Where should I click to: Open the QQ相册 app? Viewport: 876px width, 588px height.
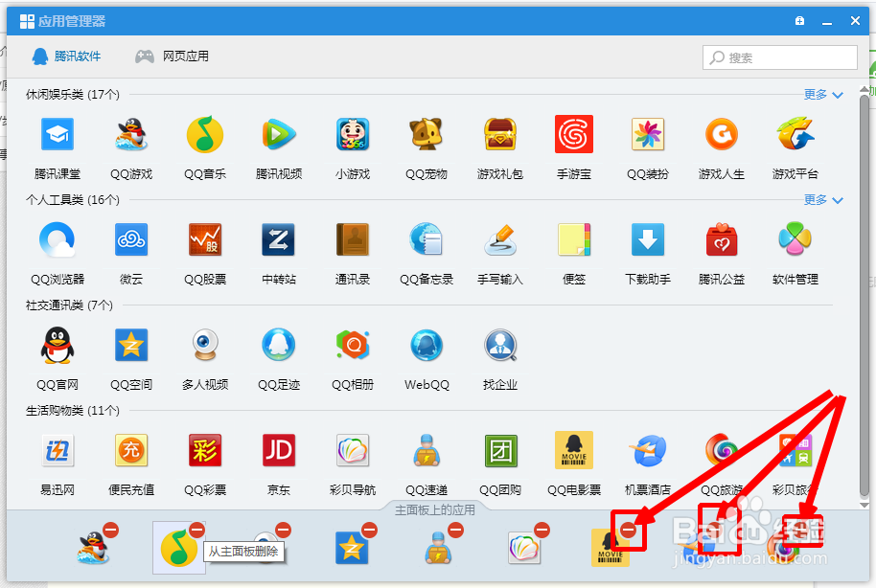(353, 345)
